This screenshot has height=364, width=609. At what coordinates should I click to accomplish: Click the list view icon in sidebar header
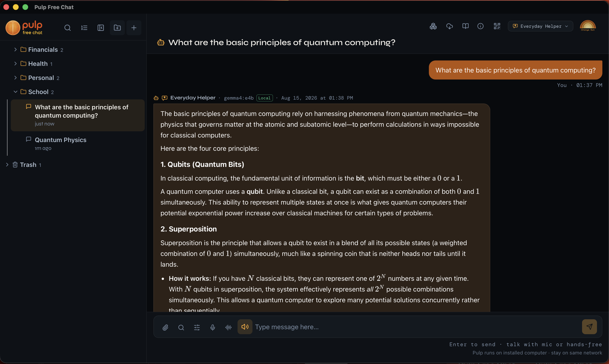coord(84,28)
